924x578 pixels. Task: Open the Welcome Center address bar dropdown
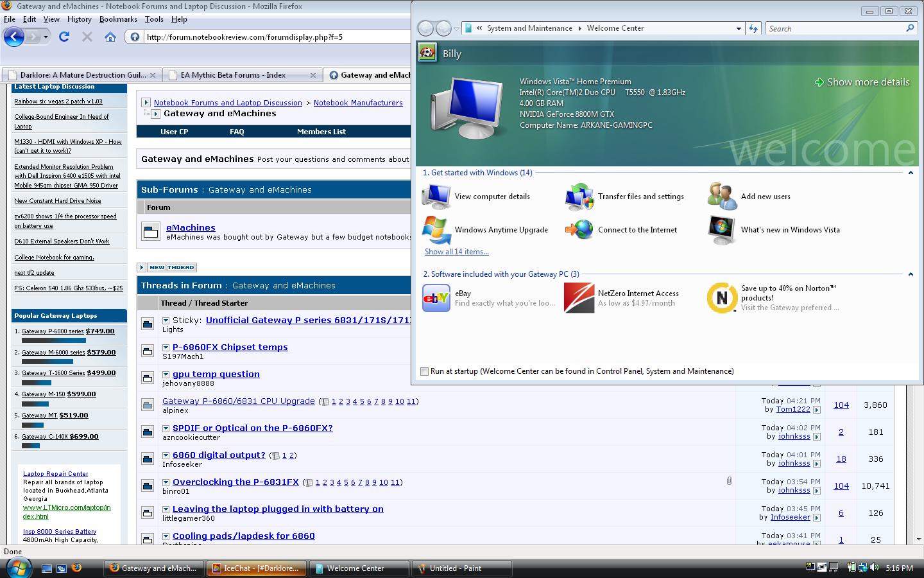tap(739, 29)
